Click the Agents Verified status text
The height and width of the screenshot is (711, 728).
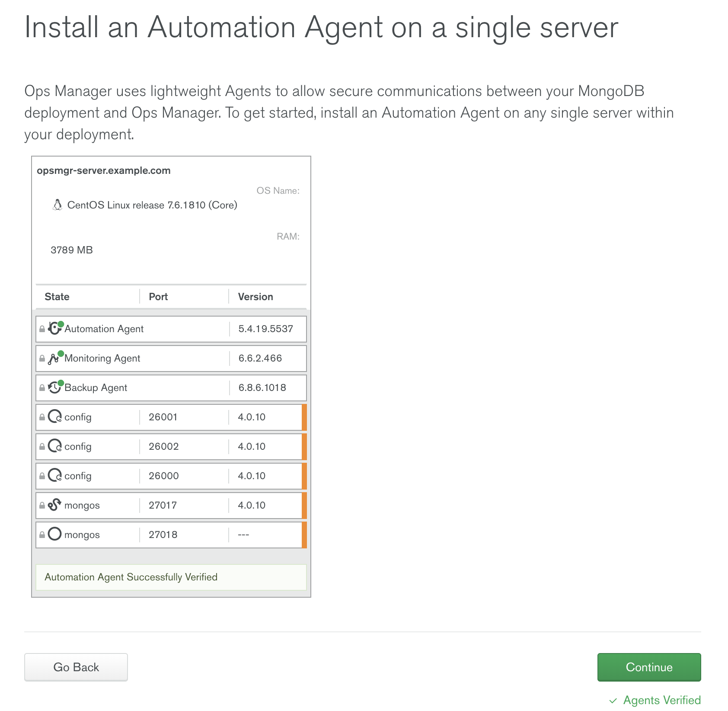(662, 700)
